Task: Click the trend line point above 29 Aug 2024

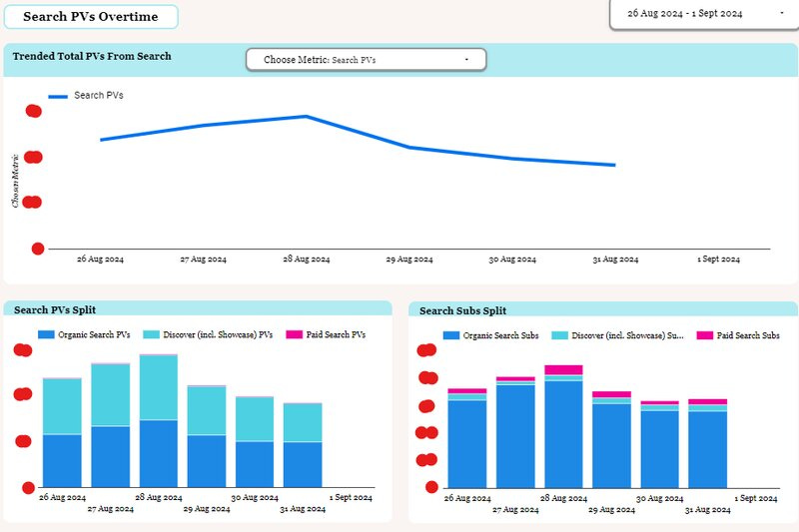Action: click(409, 148)
